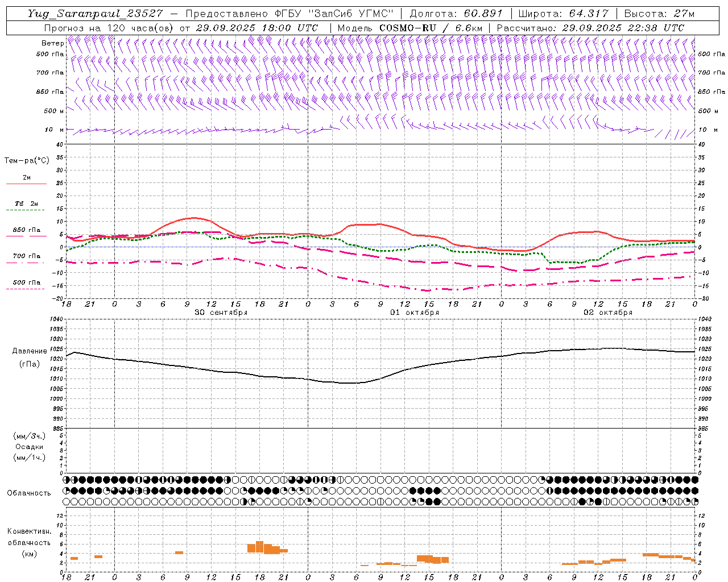Screen dimensions: 728x582
Task: Click the Широта: 64.317 value
Action: [563, 14]
